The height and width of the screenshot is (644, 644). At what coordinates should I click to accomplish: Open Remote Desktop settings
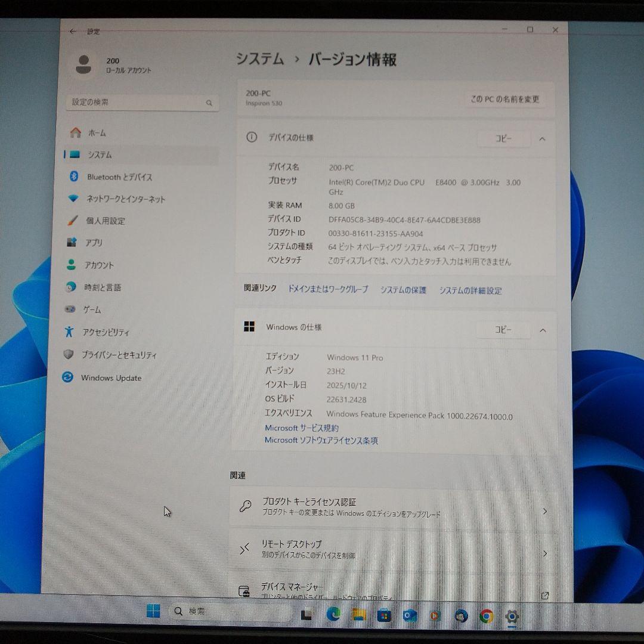pos(393,549)
